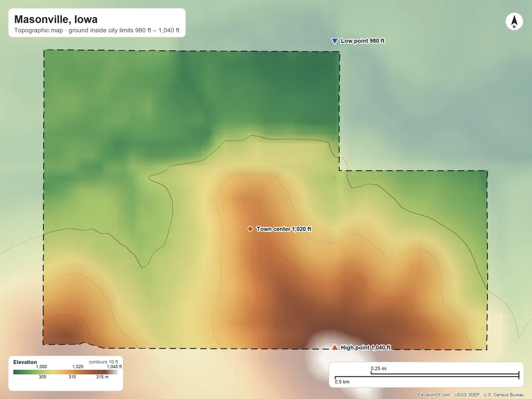Click the north arrow compass icon
Viewport: 532px width, 399px height.
pos(514,21)
